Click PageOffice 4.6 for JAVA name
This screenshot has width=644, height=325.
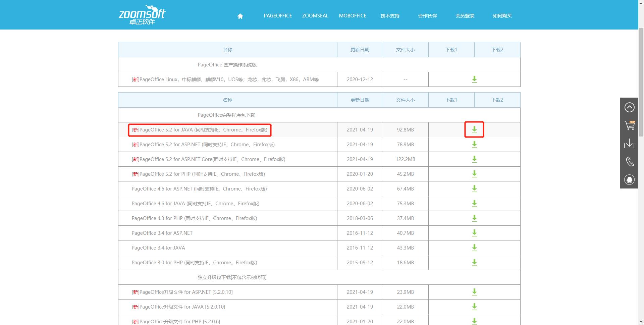coord(196,204)
